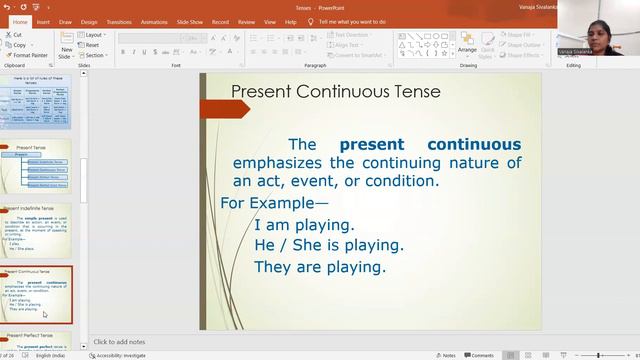
Task: Open the Design tab
Action: (89, 22)
